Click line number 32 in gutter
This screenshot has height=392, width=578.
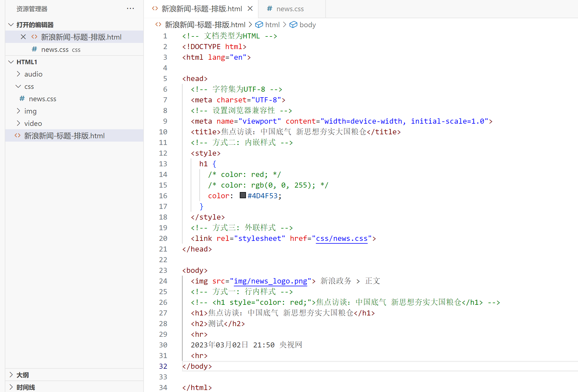pyautogui.click(x=163, y=366)
